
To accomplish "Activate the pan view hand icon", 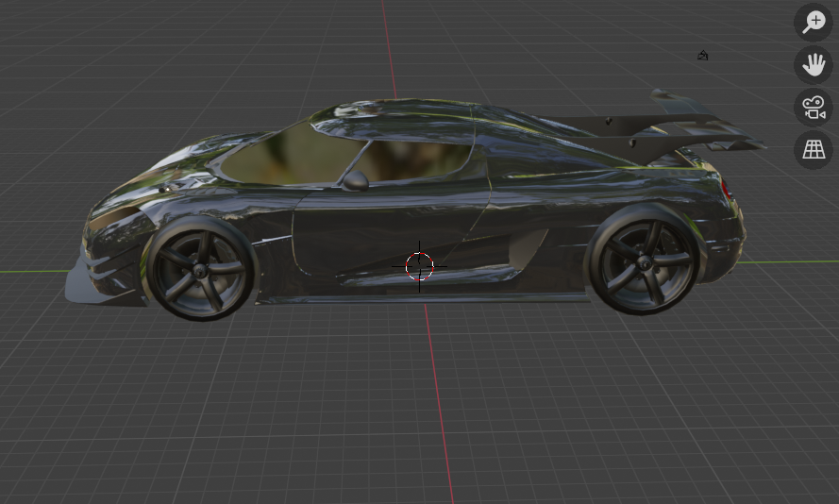I will coord(814,65).
